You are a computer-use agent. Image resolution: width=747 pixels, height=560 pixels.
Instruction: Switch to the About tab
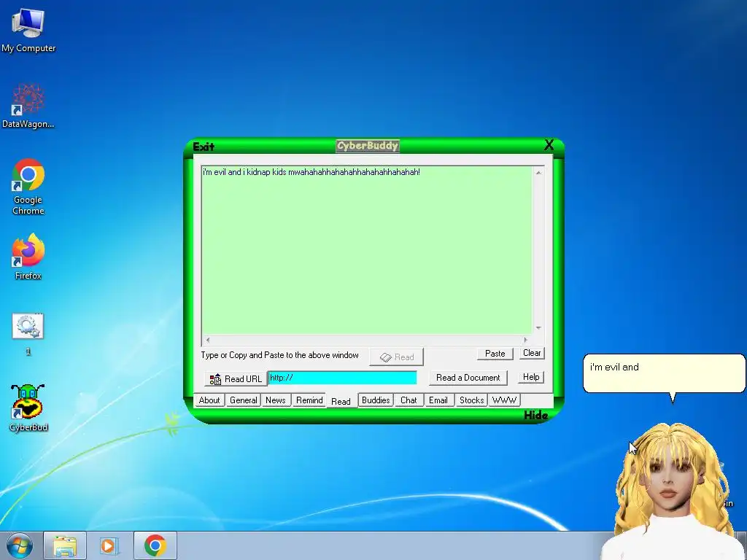click(x=209, y=400)
